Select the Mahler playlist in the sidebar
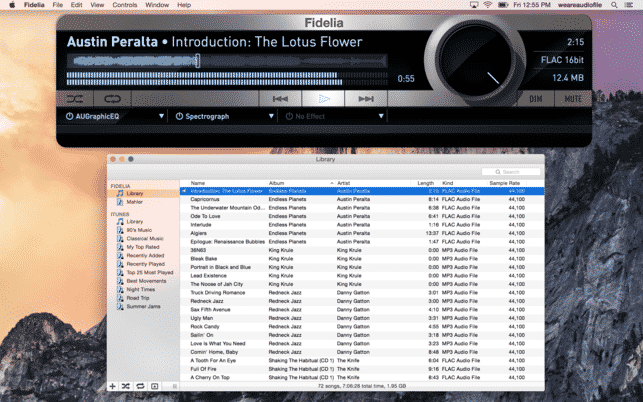The height and width of the screenshot is (402, 643). point(135,201)
